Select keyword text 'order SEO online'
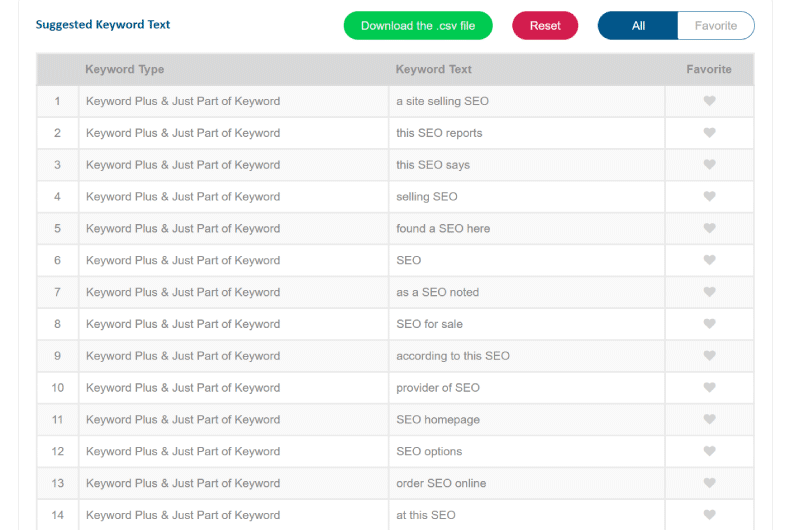The image size is (800, 530). point(441,483)
